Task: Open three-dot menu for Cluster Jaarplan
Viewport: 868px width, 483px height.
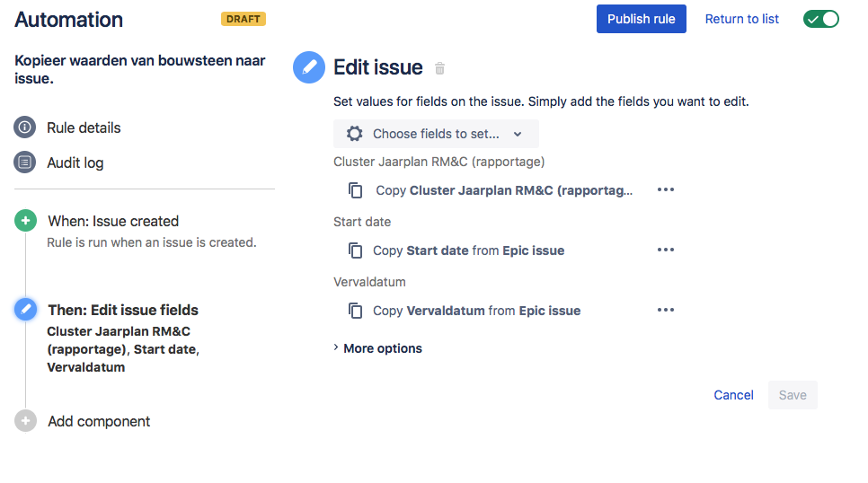Action: [x=666, y=189]
